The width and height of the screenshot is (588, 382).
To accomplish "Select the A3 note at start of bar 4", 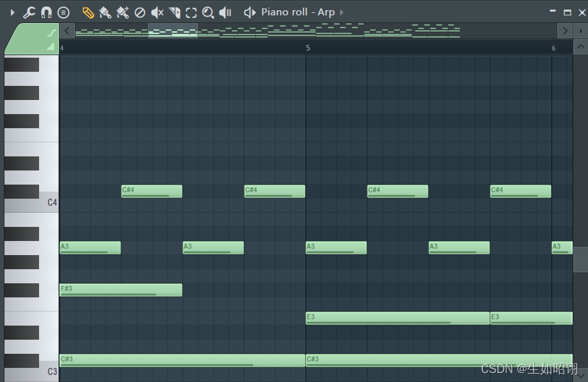I will (x=90, y=247).
